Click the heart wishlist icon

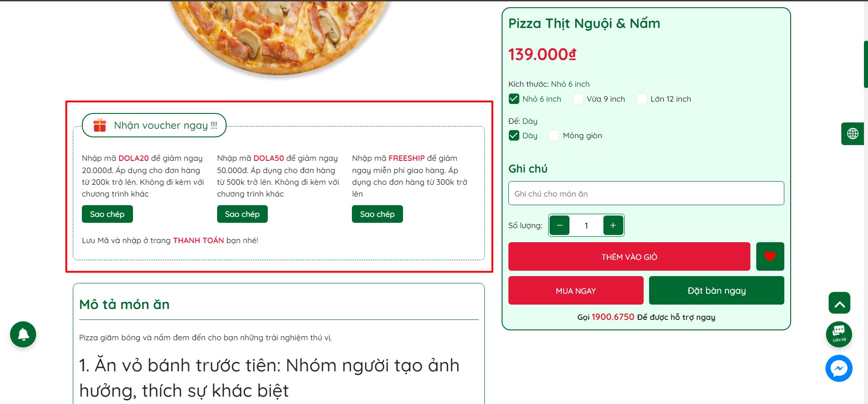(x=770, y=257)
